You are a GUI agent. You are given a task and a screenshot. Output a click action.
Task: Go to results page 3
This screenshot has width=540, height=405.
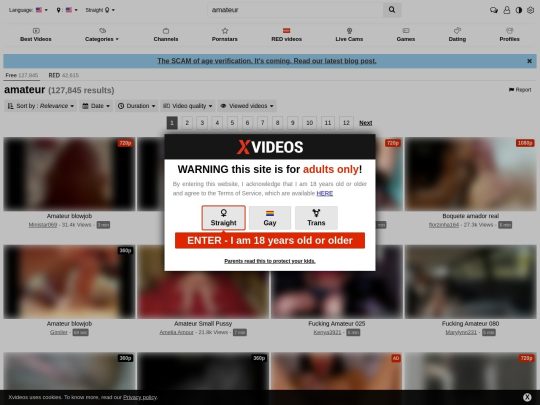pos(202,123)
